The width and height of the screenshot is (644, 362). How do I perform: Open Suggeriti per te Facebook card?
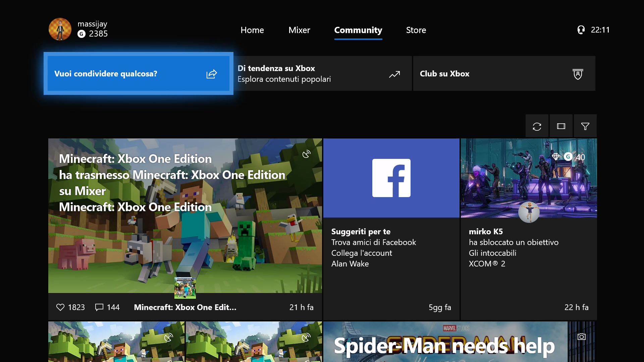click(391, 229)
